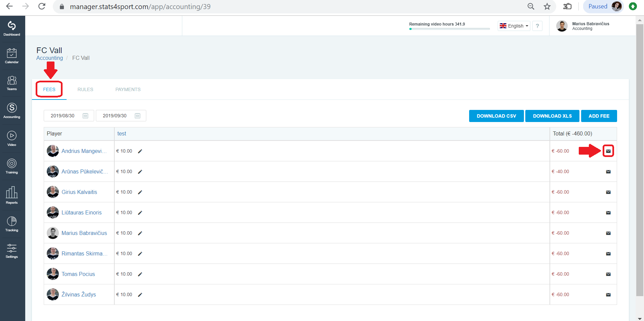Edit Andrius Mangevi's test fee pencil
The width and height of the screenshot is (644, 321).
(140, 151)
